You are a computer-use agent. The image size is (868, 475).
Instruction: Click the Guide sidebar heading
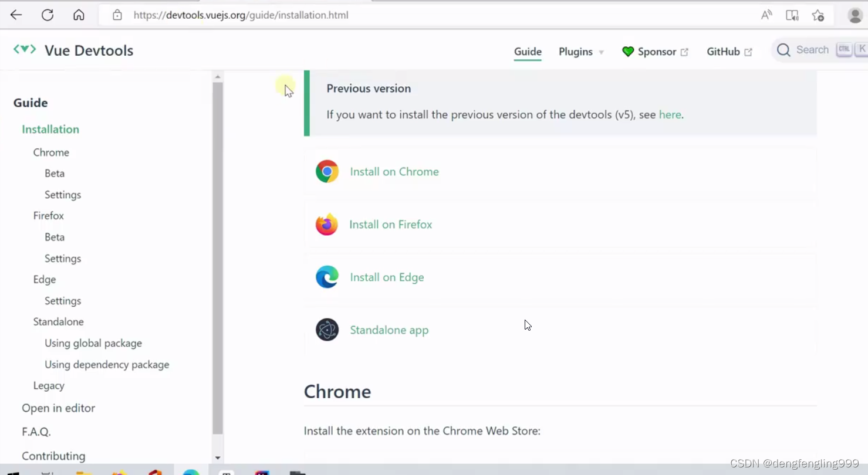tap(31, 103)
